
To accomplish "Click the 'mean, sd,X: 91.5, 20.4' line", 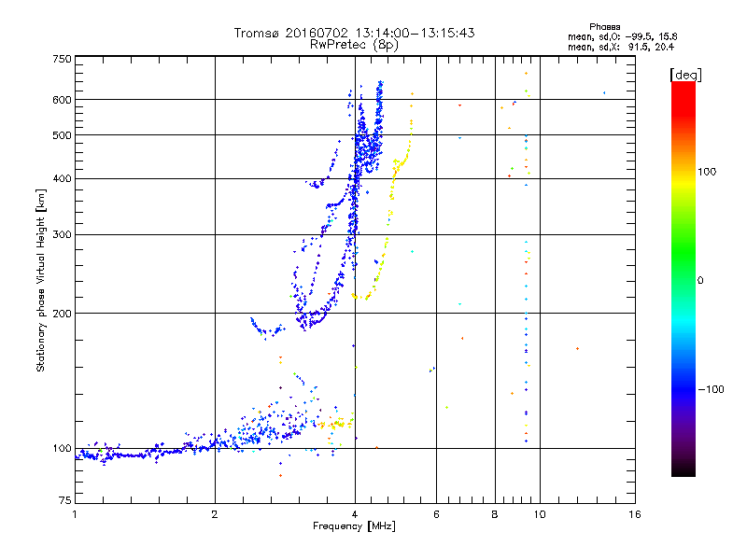I will tap(621, 48).
